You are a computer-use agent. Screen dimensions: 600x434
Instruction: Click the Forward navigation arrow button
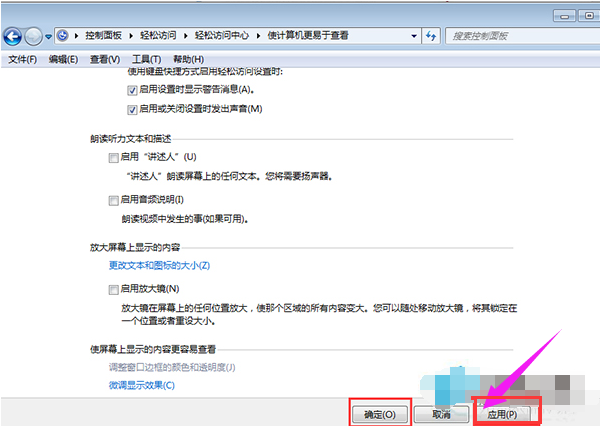pyautogui.click(x=35, y=37)
